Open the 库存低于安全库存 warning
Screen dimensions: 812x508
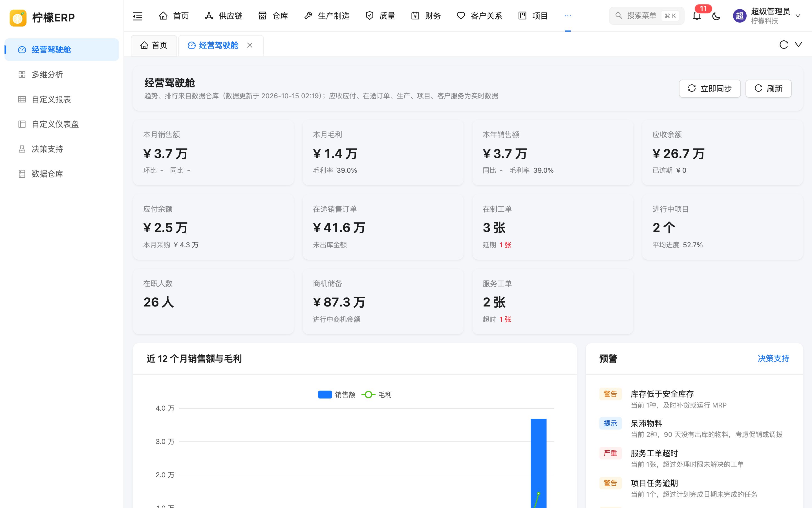coord(694,399)
